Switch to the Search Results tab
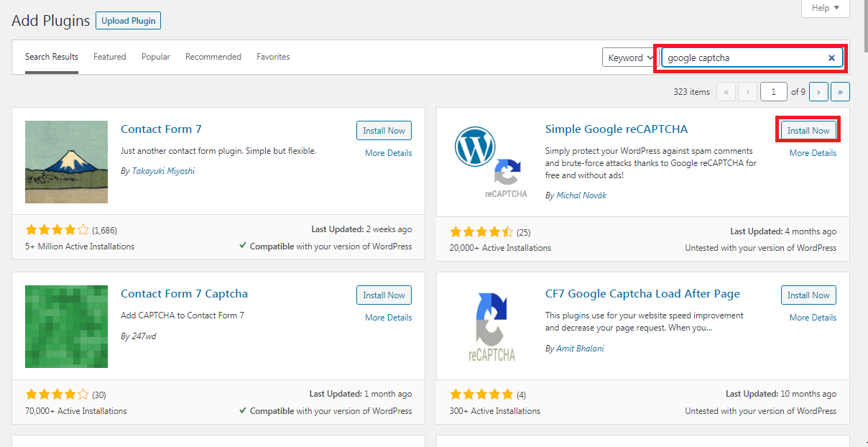The width and height of the screenshot is (868, 447). coord(52,57)
